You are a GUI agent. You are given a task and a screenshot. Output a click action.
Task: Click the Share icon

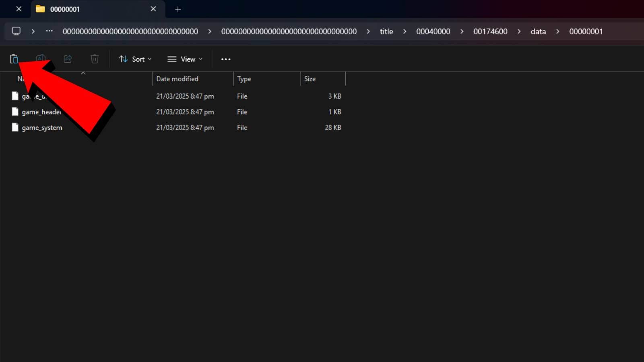tap(68, 59)
